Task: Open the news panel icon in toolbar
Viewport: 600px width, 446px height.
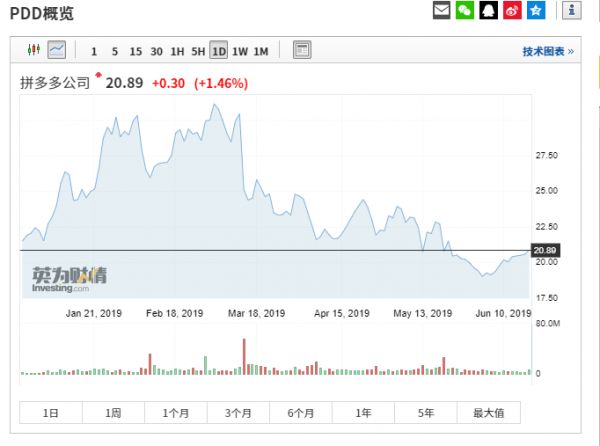Action: pyautogui.click(x=302, y=50)
